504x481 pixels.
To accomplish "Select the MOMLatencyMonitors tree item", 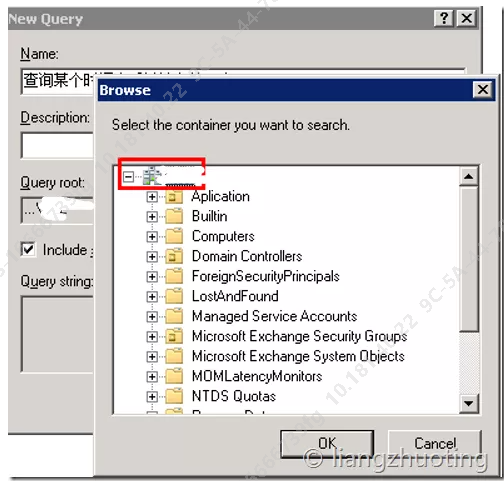I will tap(257, 376).
